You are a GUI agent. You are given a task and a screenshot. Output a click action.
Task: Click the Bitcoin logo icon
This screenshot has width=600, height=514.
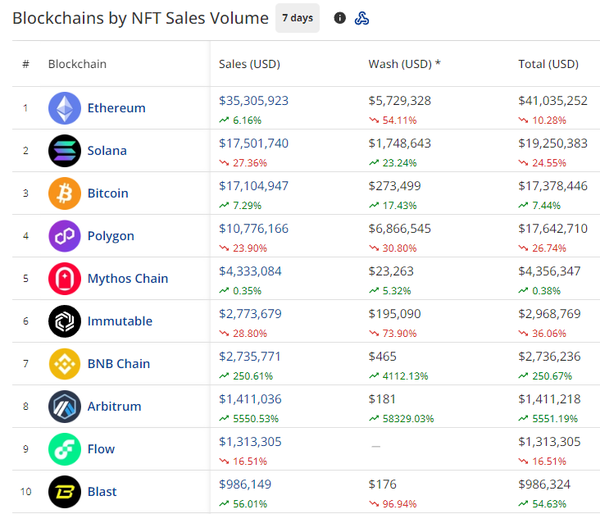click(x=65, y=193)
